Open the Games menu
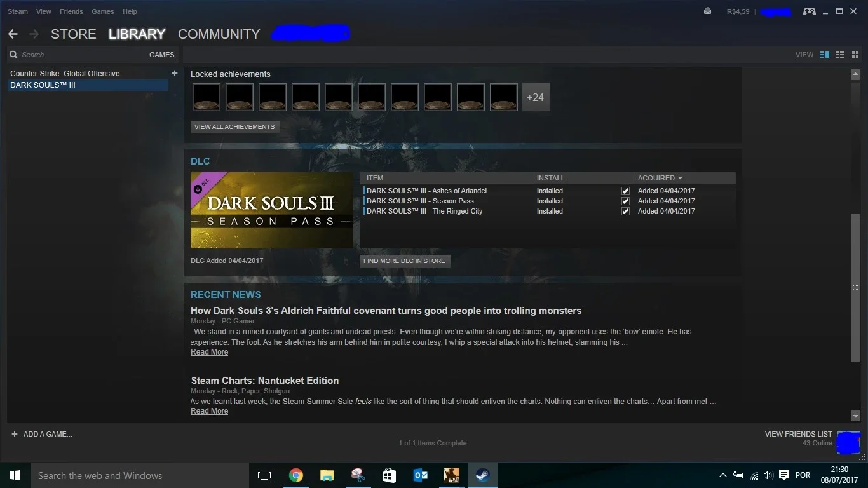The width and height of the screenshot is (868, 488). coord(103,11)
